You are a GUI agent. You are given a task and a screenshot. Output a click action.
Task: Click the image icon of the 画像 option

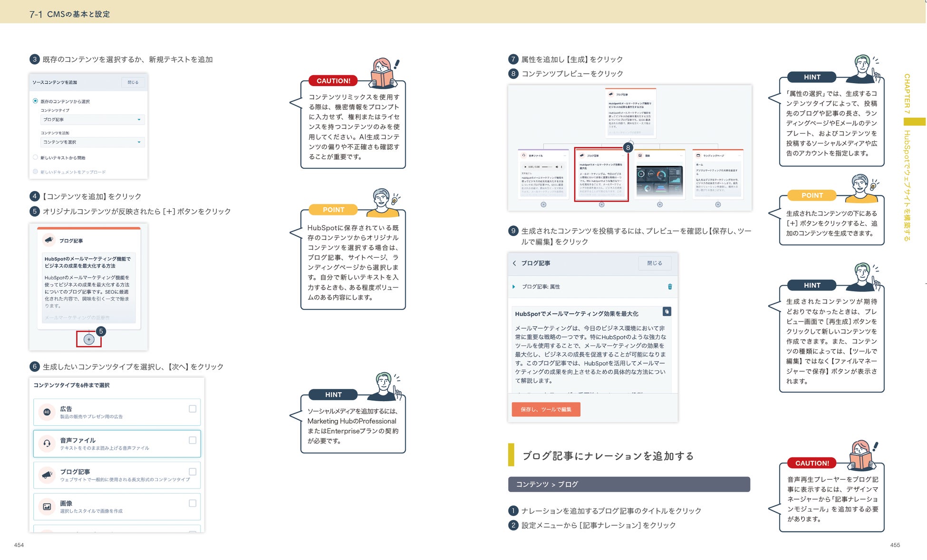pos(47,507)
